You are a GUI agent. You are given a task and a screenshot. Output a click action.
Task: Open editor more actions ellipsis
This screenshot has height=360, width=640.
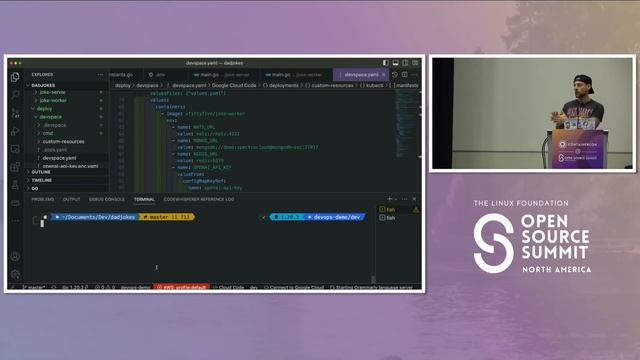(x=414, y=75)
